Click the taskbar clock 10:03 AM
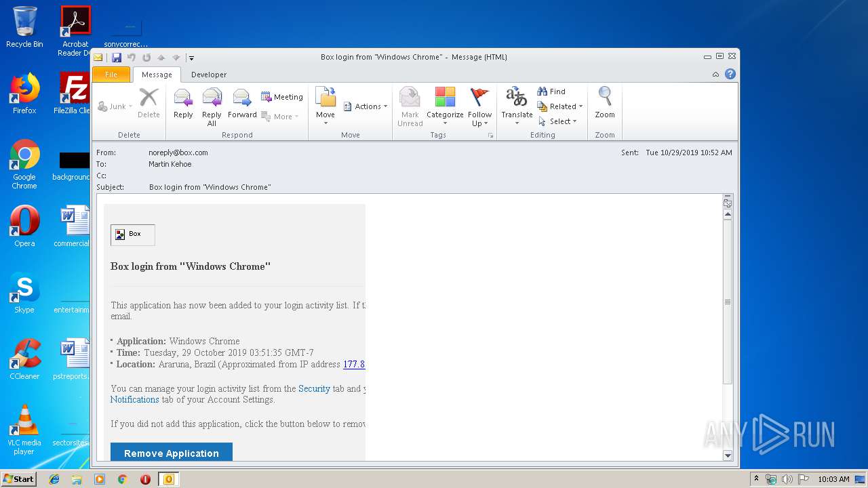868x488 pixels. tap(833, 479)
